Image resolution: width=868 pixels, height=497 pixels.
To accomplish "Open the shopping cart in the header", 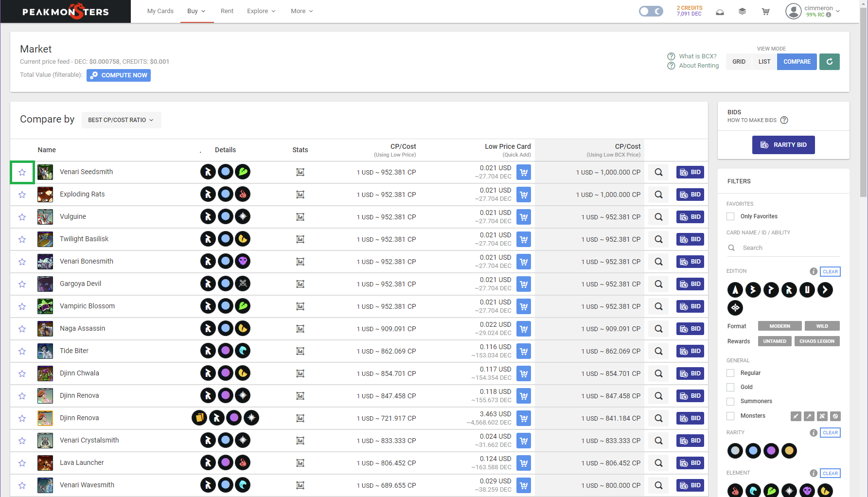I will tap(765, 12).
